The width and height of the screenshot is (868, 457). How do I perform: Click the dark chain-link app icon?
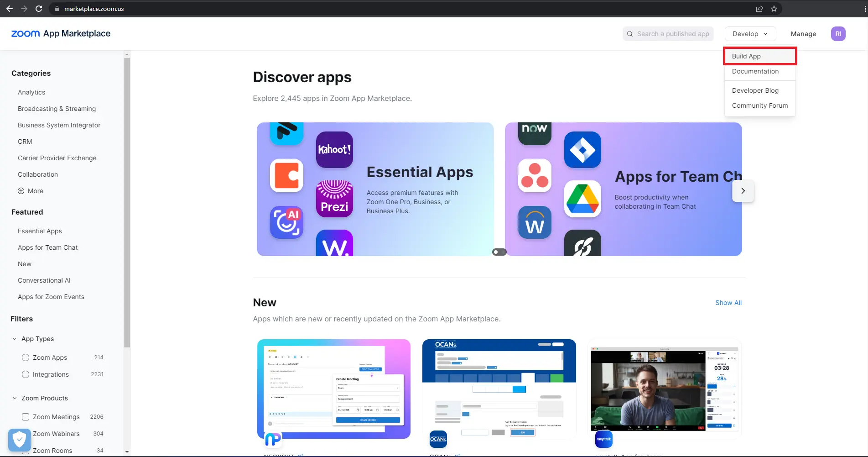coord(582,243)
